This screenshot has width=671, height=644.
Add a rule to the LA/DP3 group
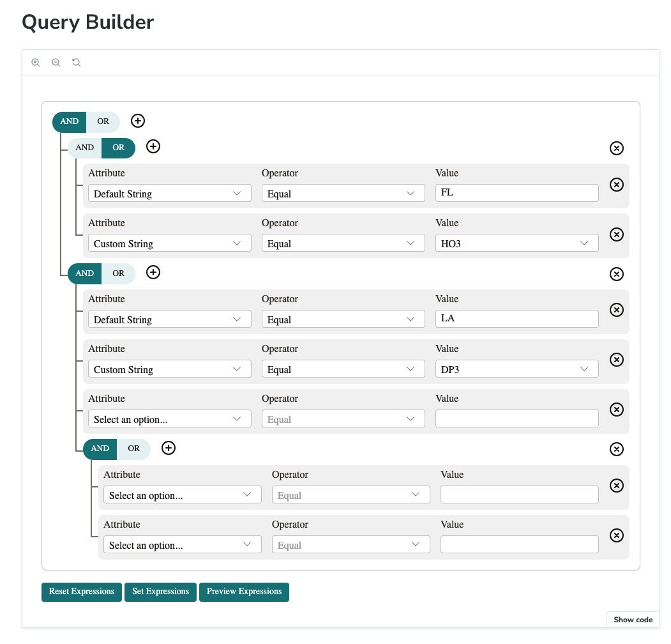pyautogui.click(x=153, y=272)
